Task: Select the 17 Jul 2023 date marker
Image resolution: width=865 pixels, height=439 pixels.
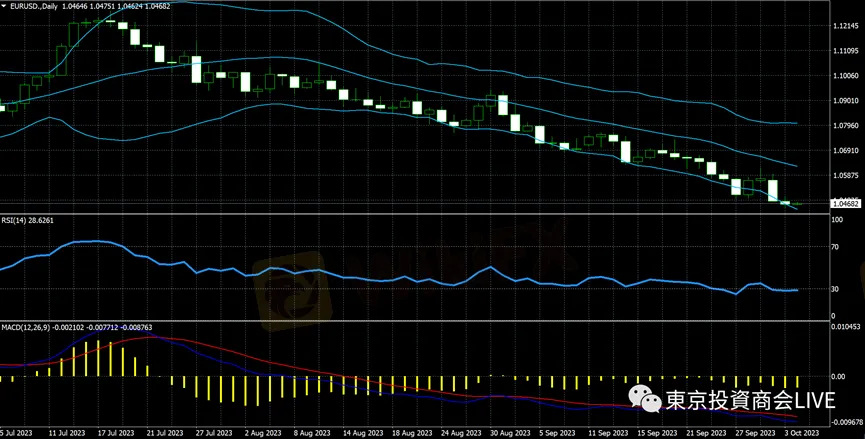Action: point(118,434)
